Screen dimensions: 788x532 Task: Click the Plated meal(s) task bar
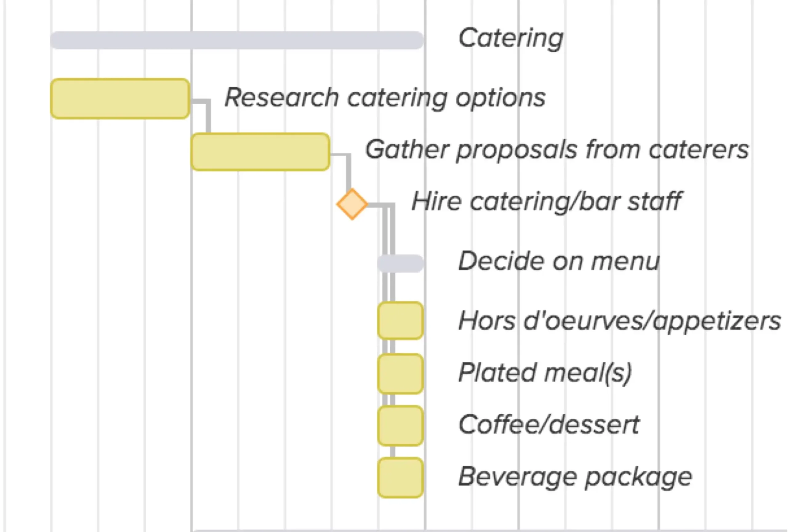click(400, 374)
